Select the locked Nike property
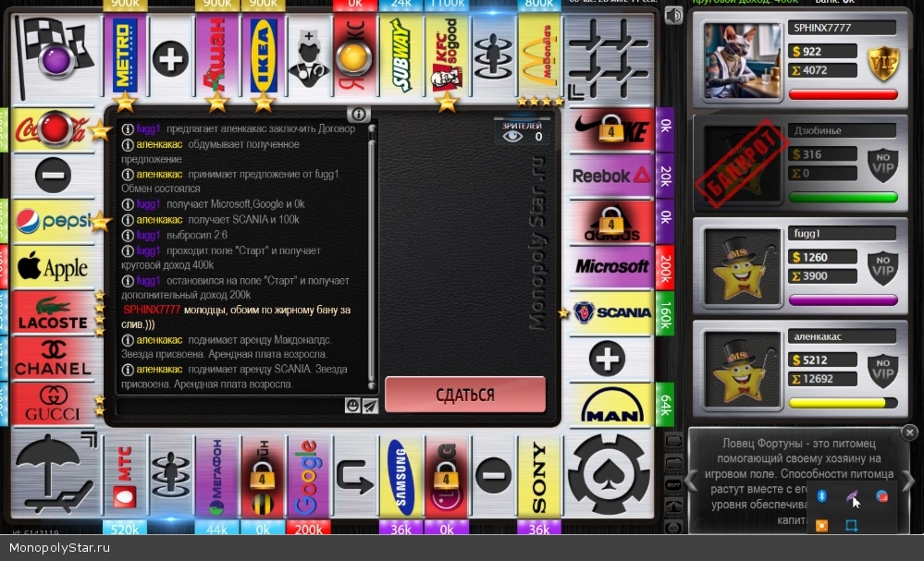 tap(611, 128)
